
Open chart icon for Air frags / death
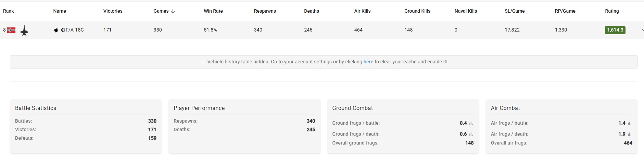(x=630, y=134)
